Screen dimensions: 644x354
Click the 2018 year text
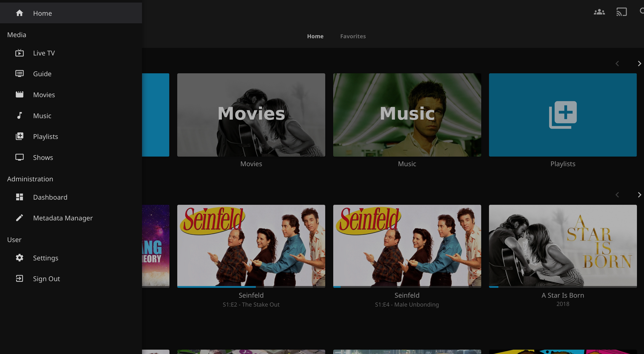click(x=563, y=304)
